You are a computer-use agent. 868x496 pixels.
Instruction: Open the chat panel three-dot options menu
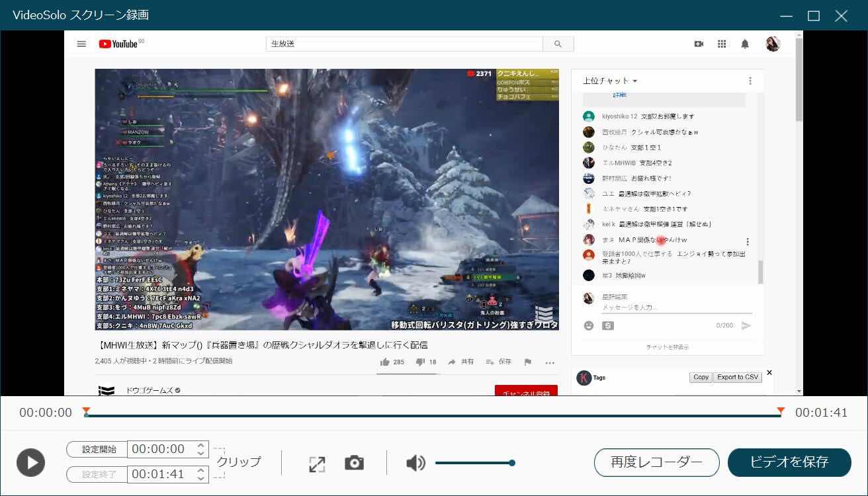750,81
